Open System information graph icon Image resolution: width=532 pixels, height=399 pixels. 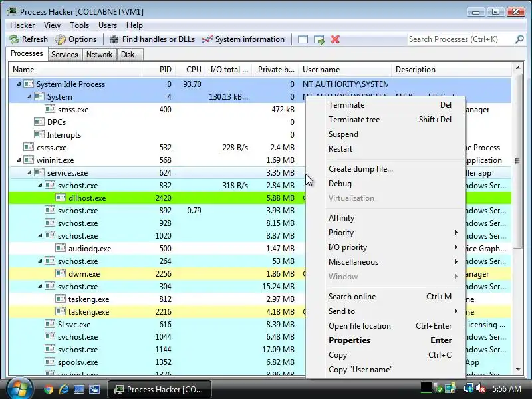tap(207, 39)
